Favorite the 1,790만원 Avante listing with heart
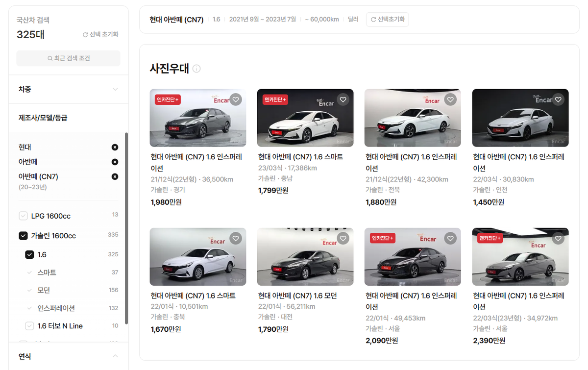The width and height of the screenshot is (588, 370). (x=343, y=239)
